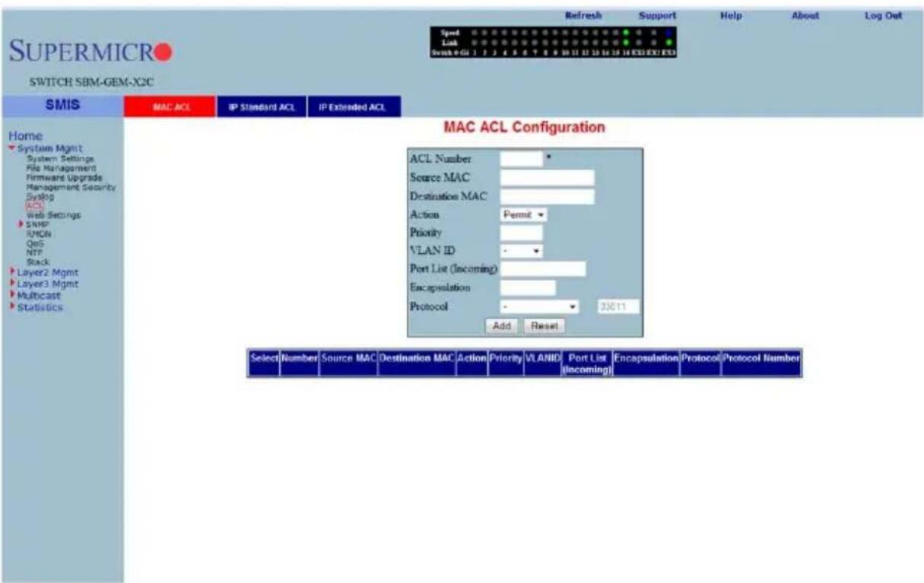Click the table's Destination MAC column header

click(x=416, y=363)
